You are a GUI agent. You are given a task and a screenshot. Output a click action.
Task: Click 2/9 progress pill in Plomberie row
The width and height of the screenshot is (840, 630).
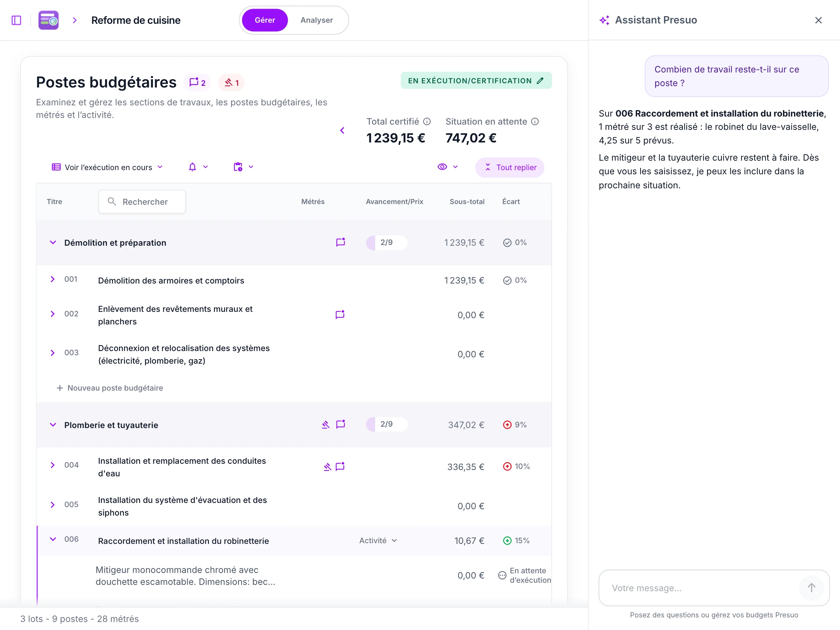[x=387, y=424]
